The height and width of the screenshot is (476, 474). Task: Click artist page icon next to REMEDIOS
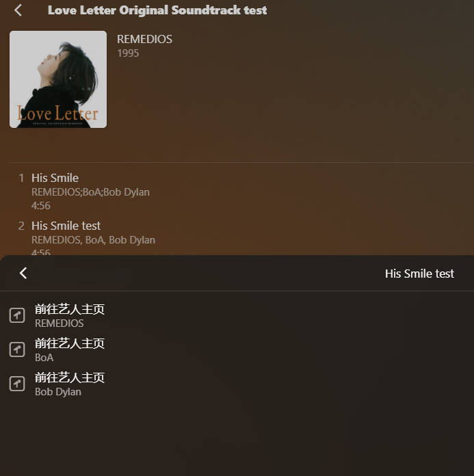pos(17,315)
